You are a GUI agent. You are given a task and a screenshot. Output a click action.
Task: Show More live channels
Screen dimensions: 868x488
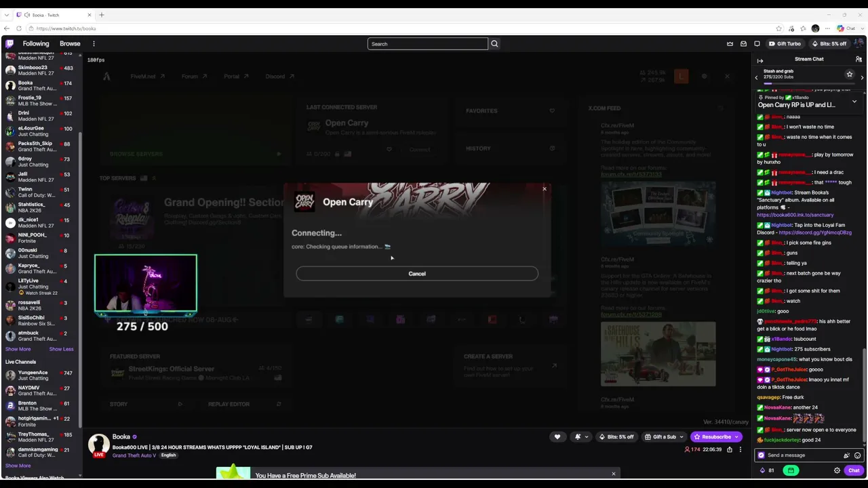tap(18, 466)
